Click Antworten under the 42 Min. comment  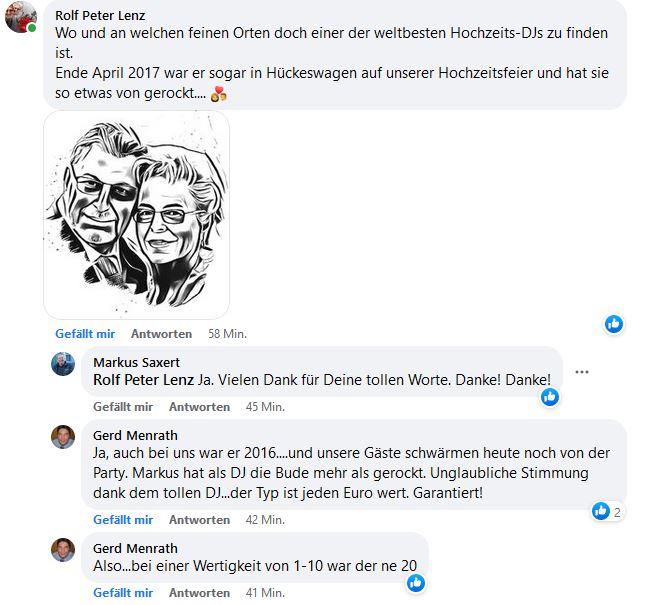click(199, 520)
